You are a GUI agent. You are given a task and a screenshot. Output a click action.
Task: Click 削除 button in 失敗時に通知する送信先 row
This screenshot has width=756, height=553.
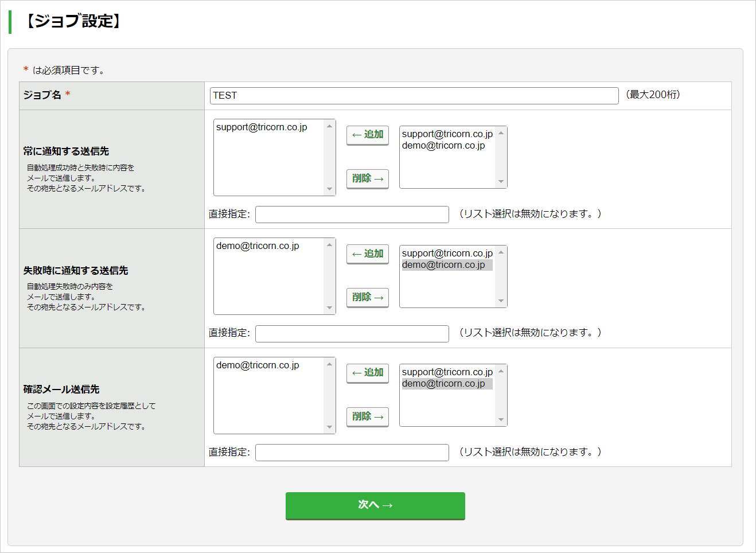tap(368, 298)
